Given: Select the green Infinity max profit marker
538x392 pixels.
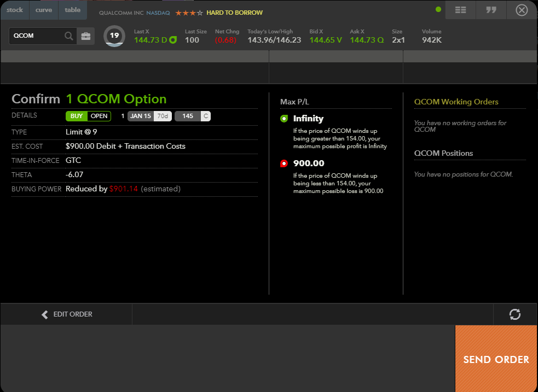Looking at the screenshot, I should (284, 119).
